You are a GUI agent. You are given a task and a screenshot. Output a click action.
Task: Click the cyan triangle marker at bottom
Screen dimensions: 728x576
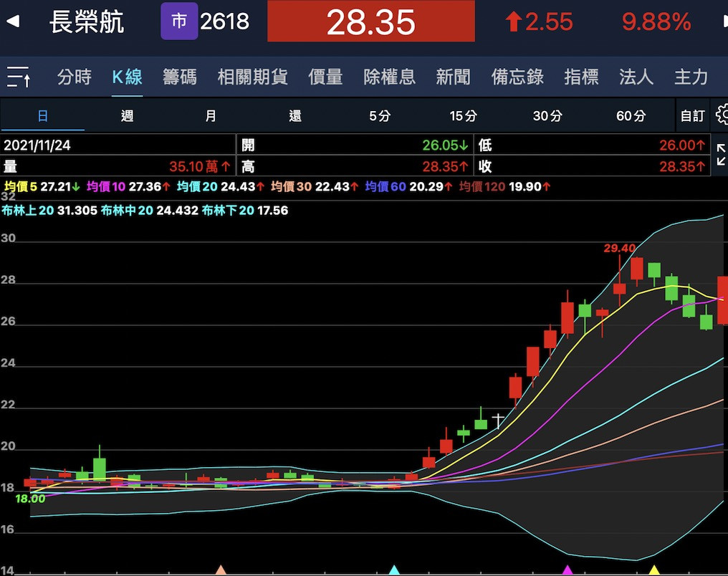tap(393, 570)
